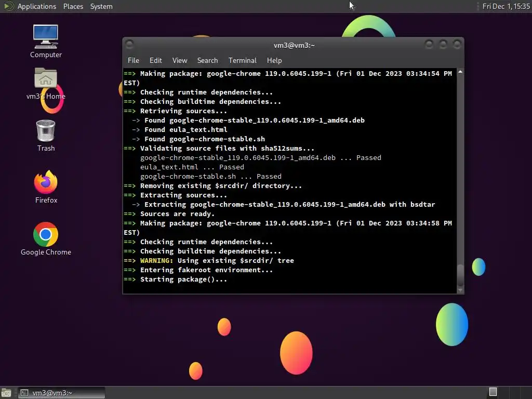532x399 pixels.
Task: Open the System menu
Action: [x=101, y=6]
